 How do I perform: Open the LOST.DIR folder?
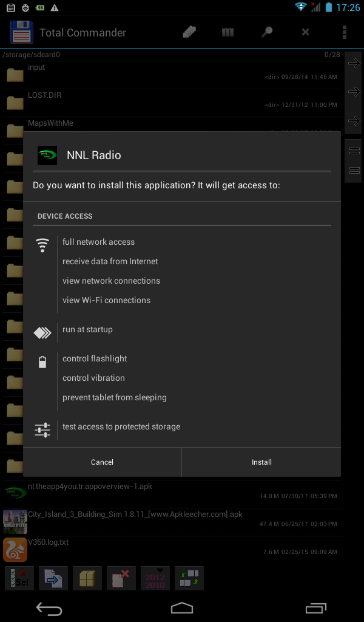(171, 103)
